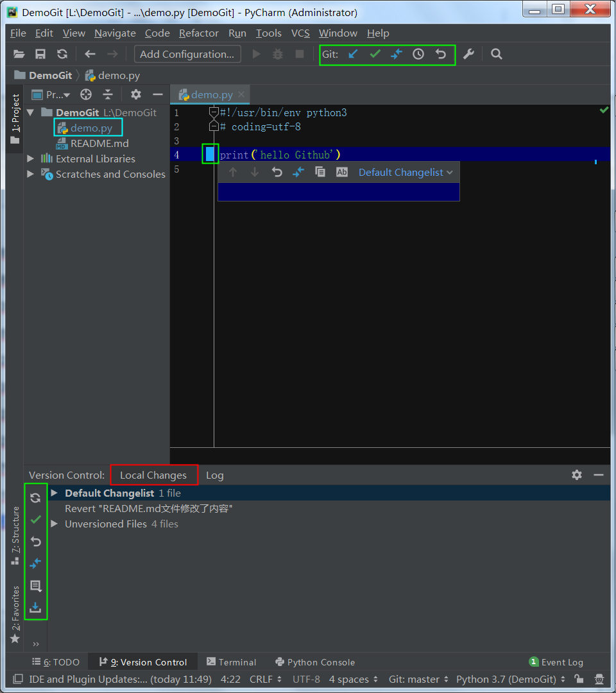The width and height of the screenshot is (616, 693).
Task: Click Shelve download icon in Version Control sidebar
Action: click(x=36, y=608)
